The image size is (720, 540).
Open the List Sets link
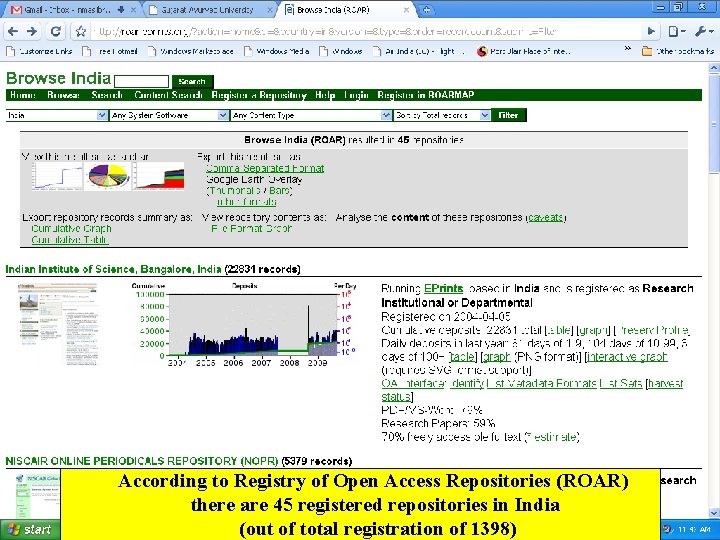tap(621, 383)
